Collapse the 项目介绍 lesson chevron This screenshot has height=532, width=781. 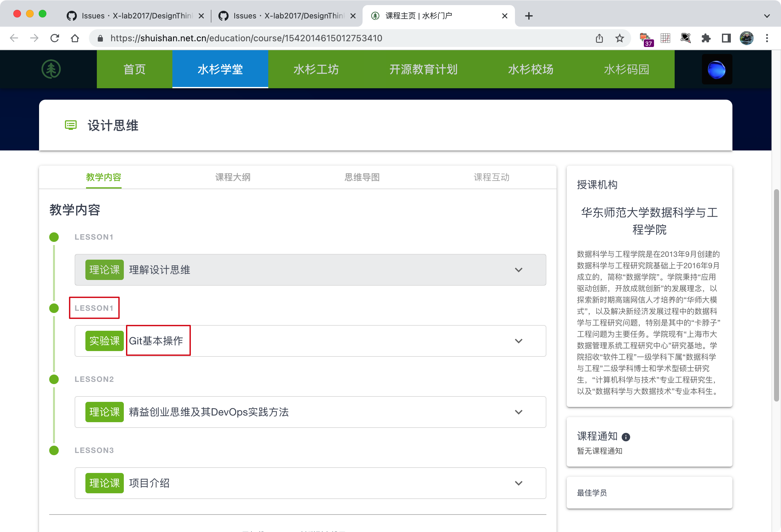(518, 483)
